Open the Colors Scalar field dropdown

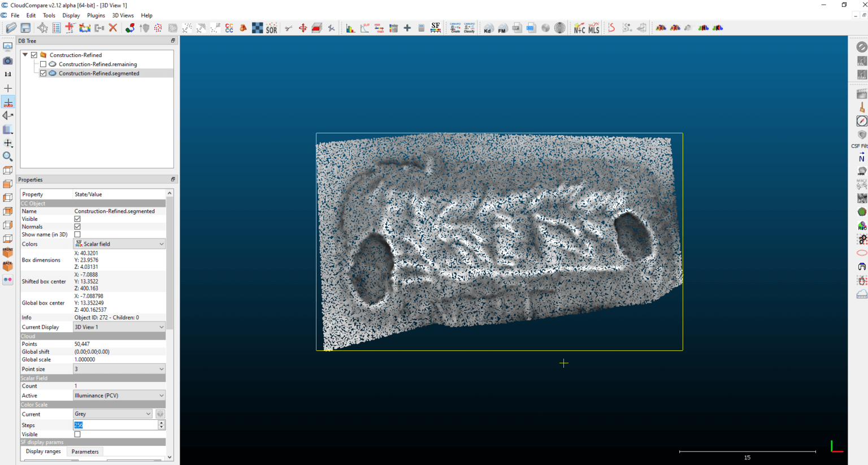tap(119, 244)
